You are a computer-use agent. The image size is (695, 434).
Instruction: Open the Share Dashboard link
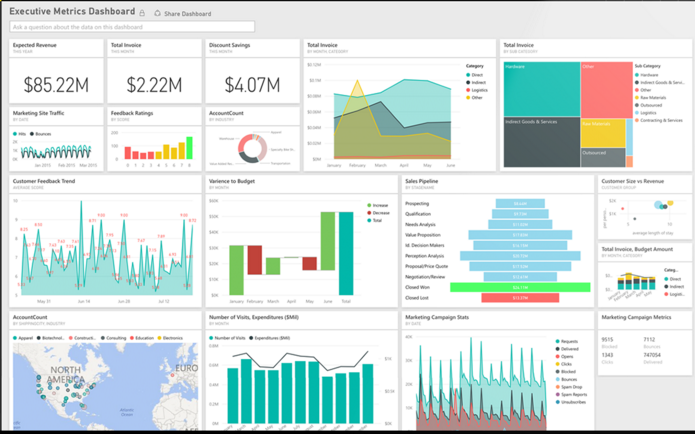pos(187,14)
